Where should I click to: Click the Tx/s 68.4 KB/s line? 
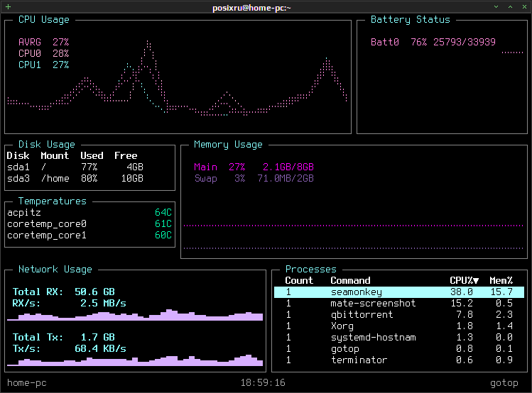(69, 348)
